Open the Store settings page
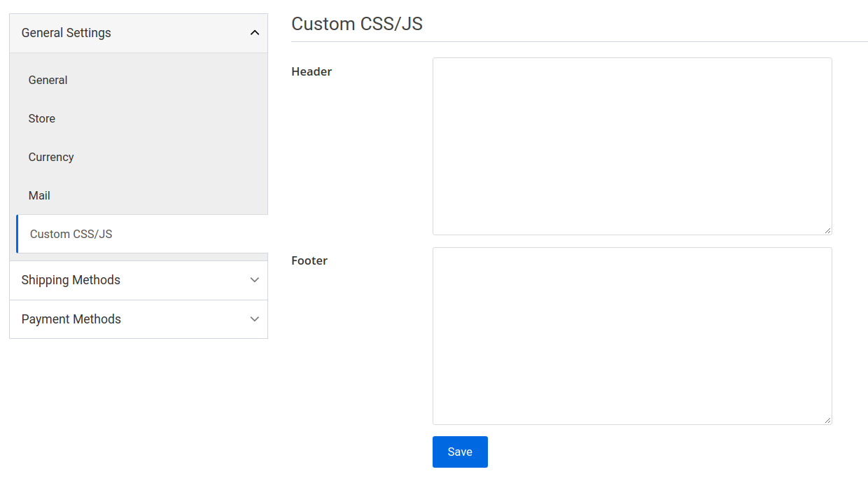 click(x=41, y=118)
